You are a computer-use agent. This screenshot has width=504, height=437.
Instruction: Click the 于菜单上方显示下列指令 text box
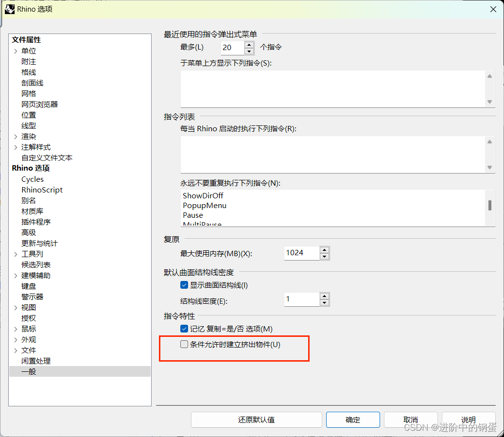click(x=332, y=89)
